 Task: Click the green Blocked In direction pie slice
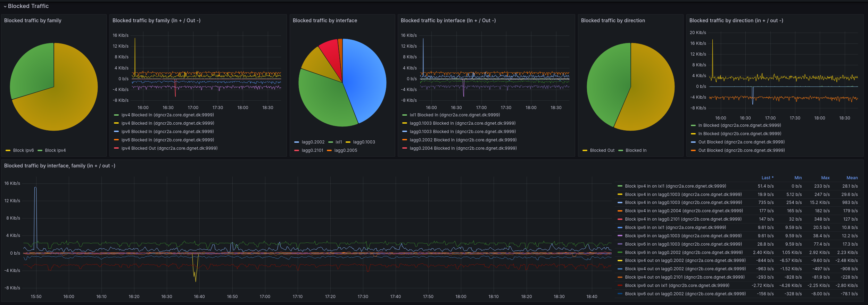[x=608, y=82]
